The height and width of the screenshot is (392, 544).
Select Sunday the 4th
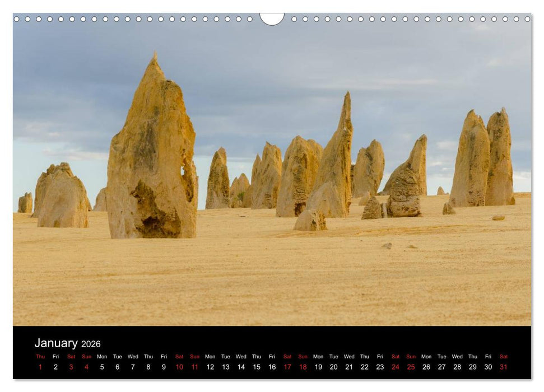pyautogui.click(x=86, y=366)
